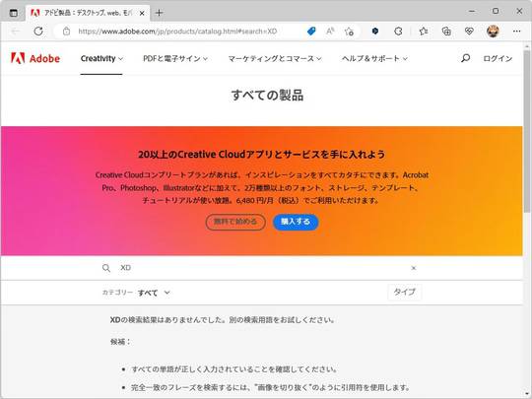
Task: Add this page to favorites via the star icon
Action: (349, 32)
